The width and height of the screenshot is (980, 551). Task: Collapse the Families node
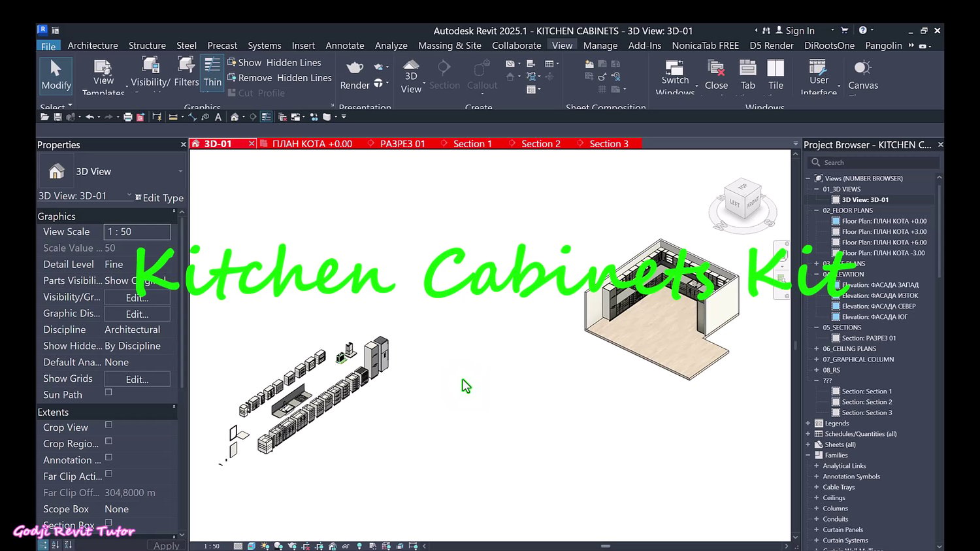[x=808, y=456]
